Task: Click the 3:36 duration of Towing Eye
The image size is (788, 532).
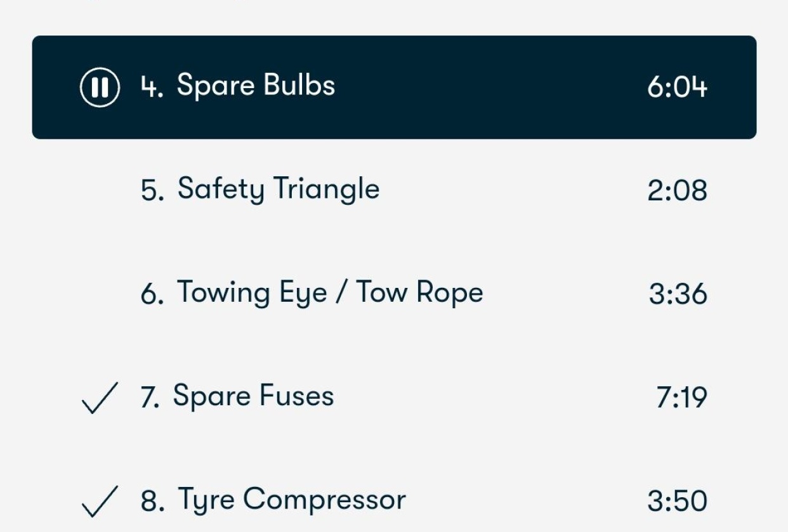Action: [678, 294]
